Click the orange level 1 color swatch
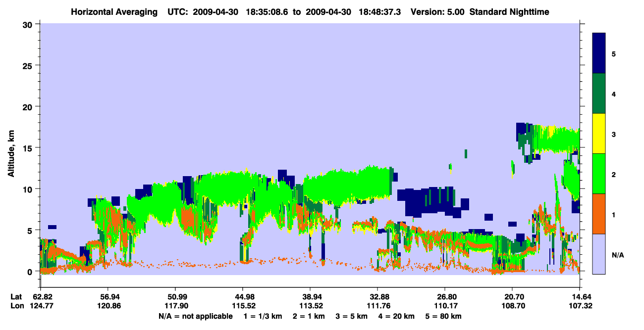Screen dimensions: 644x330 pos(599,214)
